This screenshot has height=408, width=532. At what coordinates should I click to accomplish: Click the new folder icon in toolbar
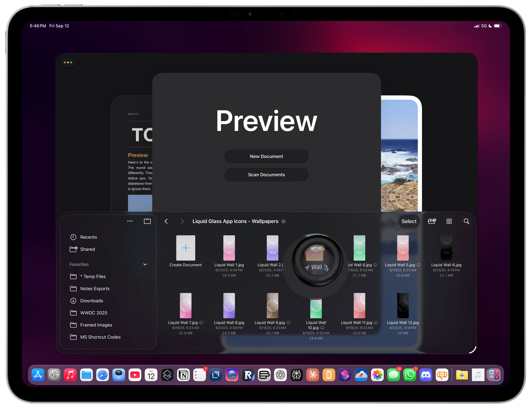(x=432, y=221)
